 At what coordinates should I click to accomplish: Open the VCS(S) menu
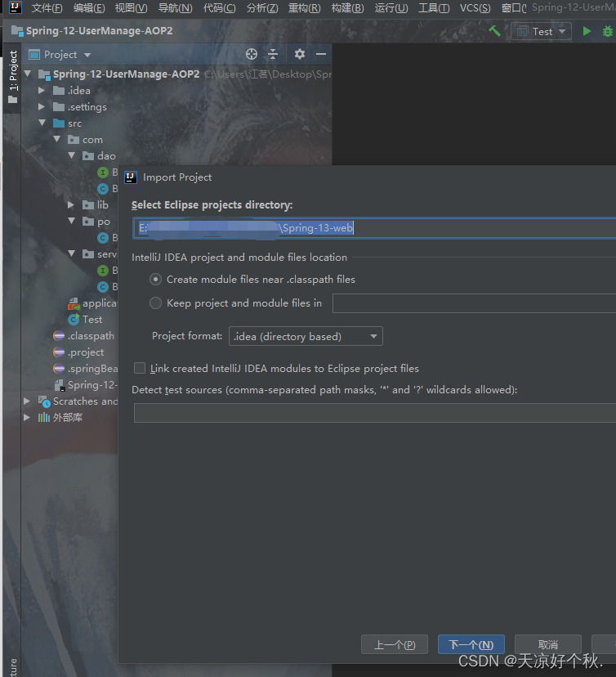pos(475,8)
